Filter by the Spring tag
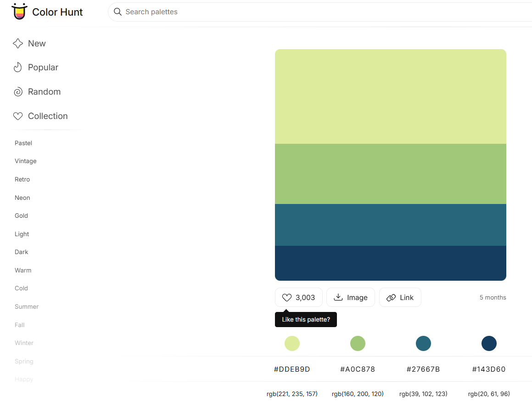This screenshot has width=532, height=402. tap(24, 361)
